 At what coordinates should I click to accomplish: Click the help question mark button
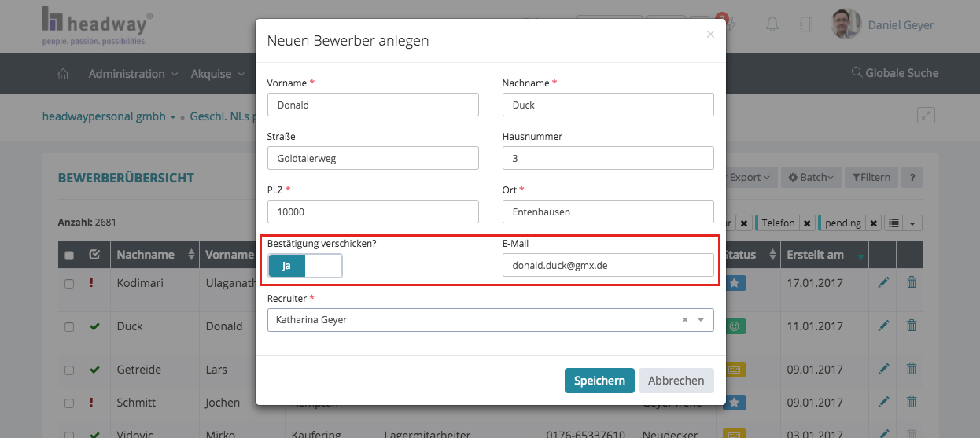tap(912, 178)
